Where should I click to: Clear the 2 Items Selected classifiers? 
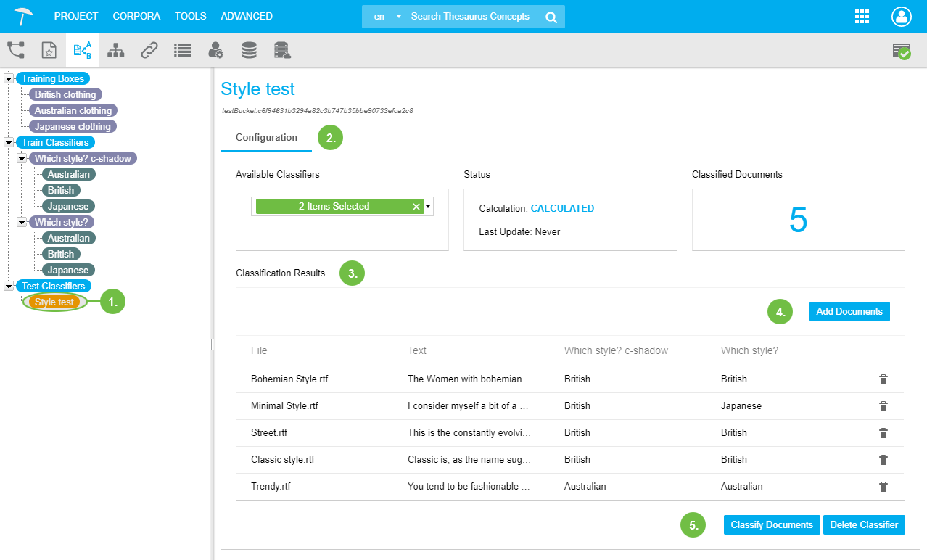click(x=416, y=207)
